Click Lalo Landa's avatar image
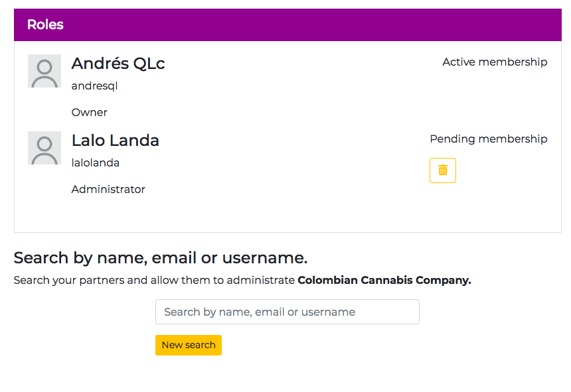 (44, 148)
